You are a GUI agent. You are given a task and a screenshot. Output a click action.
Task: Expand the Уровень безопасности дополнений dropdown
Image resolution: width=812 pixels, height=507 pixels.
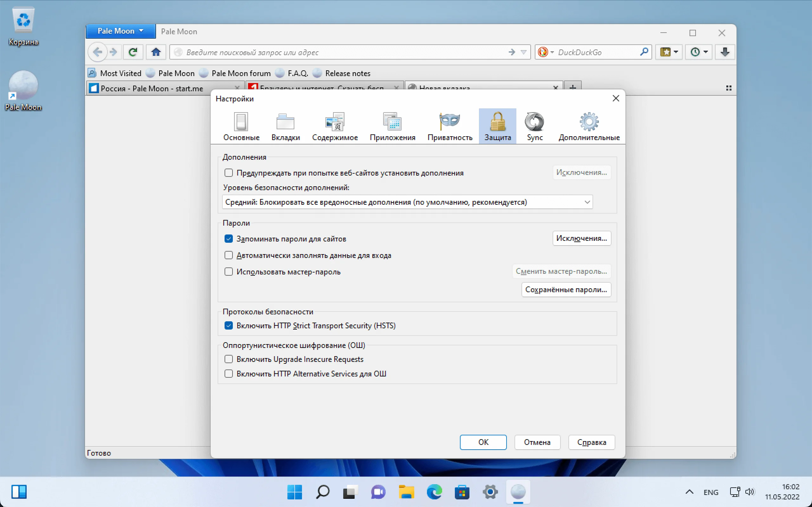coord(407,202)
